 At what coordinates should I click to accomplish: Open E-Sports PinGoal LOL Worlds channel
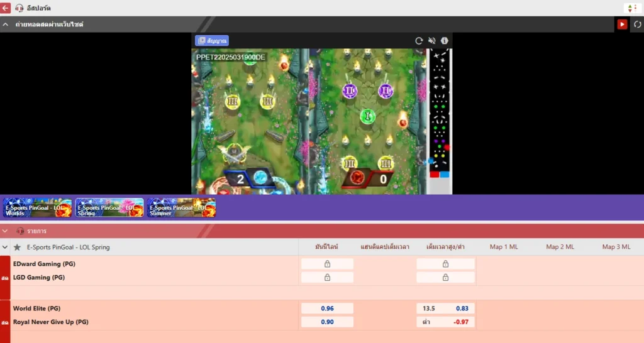[37, 207]
